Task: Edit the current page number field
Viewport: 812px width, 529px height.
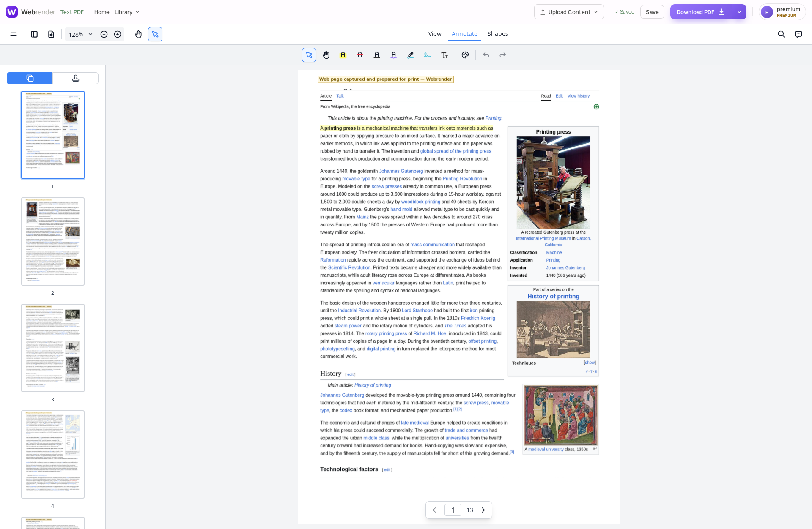Action: (453, 510)
